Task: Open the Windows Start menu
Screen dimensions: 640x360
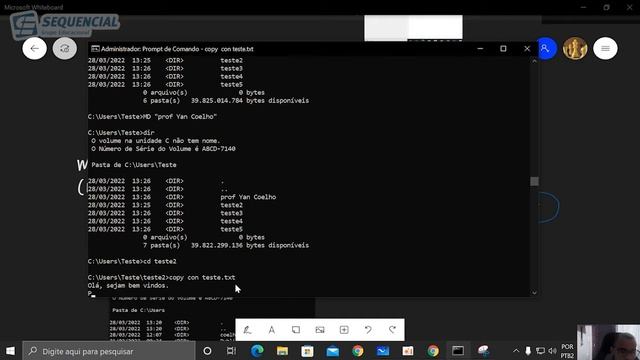Action: 11,351
